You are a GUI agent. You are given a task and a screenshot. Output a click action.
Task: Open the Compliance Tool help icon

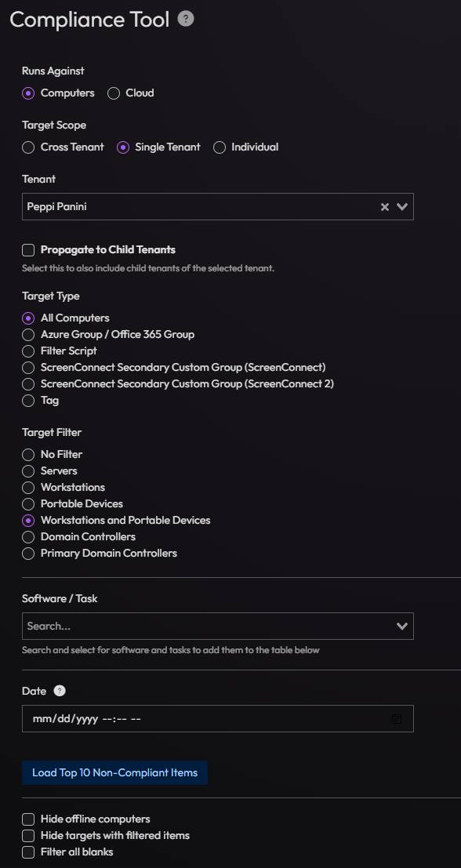click(x=186, y=20)
